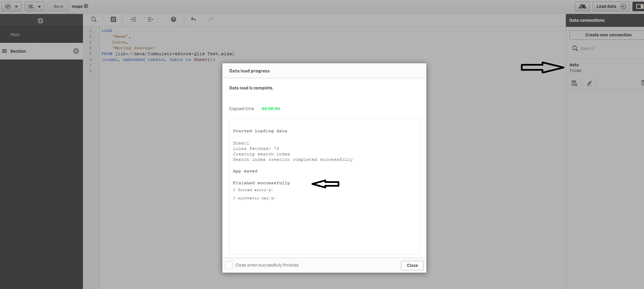Toggle comment on selected lines
644x289 pixels.
pyautogui.click(x=114, y=19)
